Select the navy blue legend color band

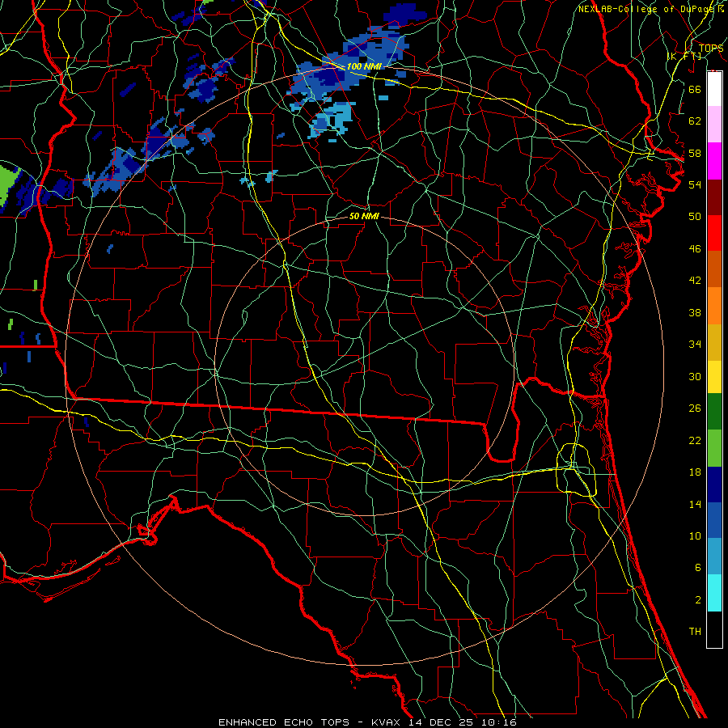point(714,485)
